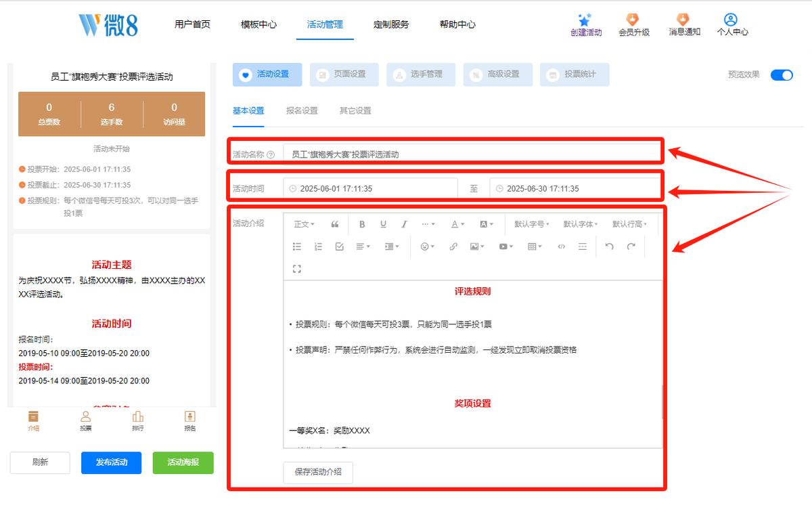Open the 默认字体 font family dropdown
This screenshot has height=518, width=812.
(x=581, y=224)
